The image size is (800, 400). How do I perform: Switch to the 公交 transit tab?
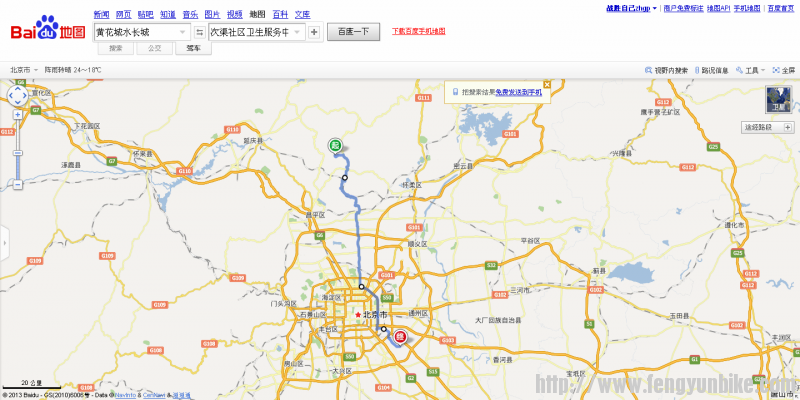coord(154,48)
